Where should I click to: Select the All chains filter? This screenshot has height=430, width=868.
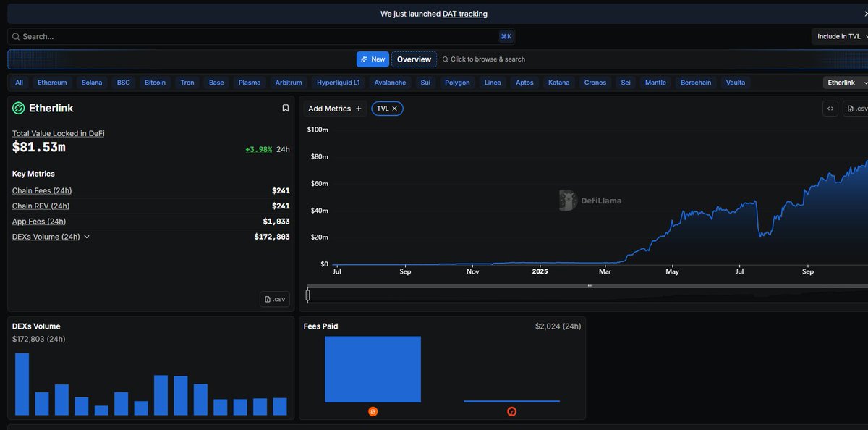[x=19, y=83]
